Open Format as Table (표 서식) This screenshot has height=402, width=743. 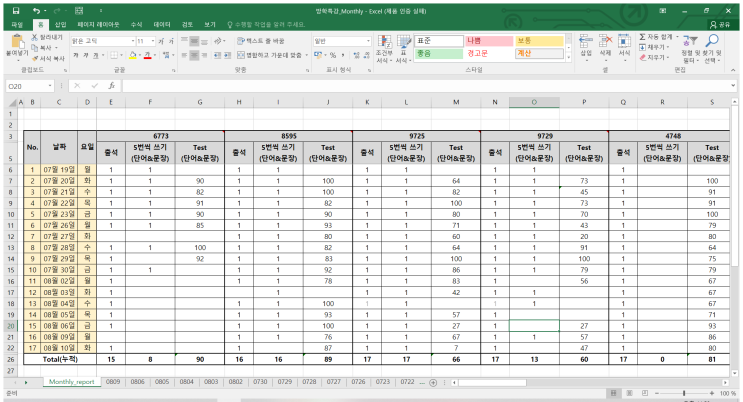403,48
